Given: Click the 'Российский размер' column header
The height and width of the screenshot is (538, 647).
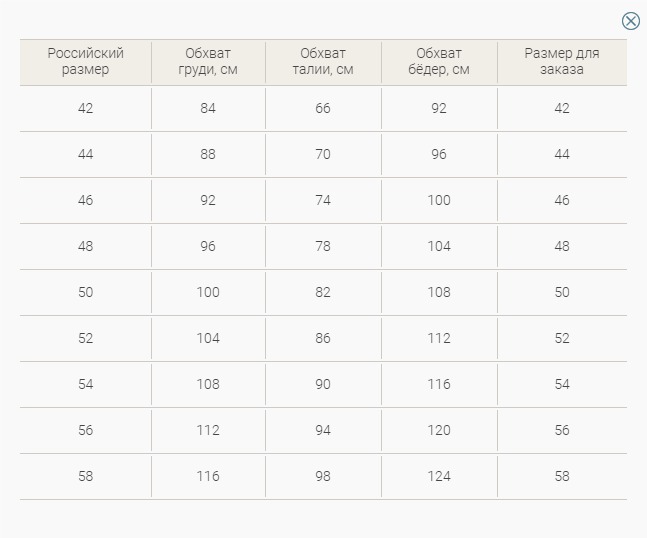Looking at the screenshot, I should click(x=86, y=62).
